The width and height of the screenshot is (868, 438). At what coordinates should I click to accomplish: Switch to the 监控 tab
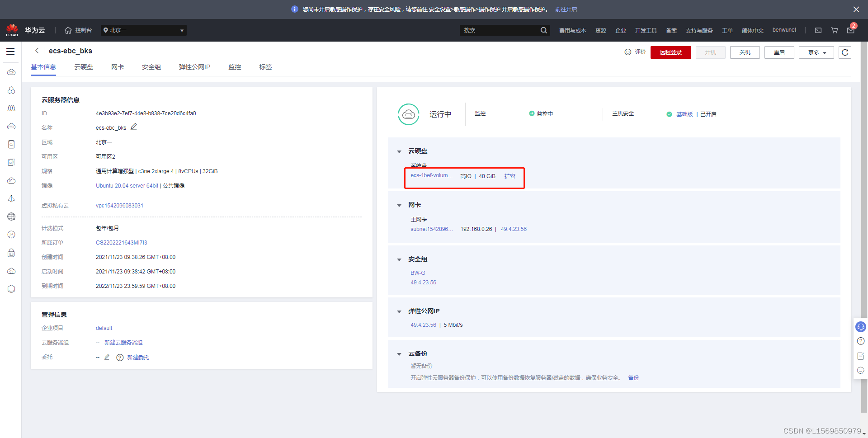(x=235, y=67)
